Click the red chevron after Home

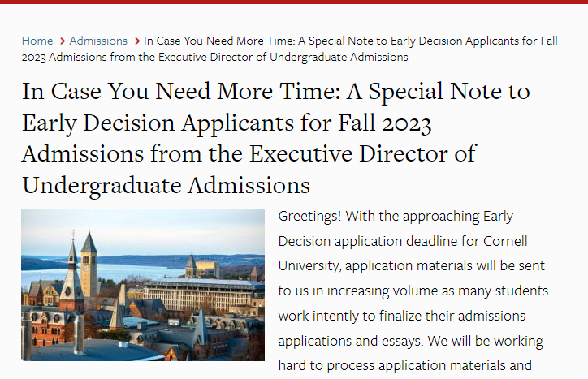point(63,41)
